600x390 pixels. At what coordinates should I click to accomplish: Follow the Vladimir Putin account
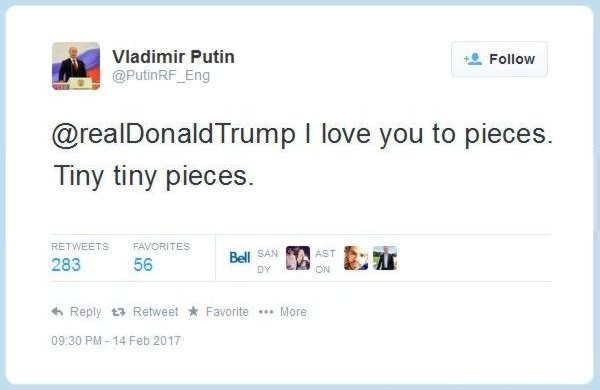pyautogui.click(x=499, y=59)
